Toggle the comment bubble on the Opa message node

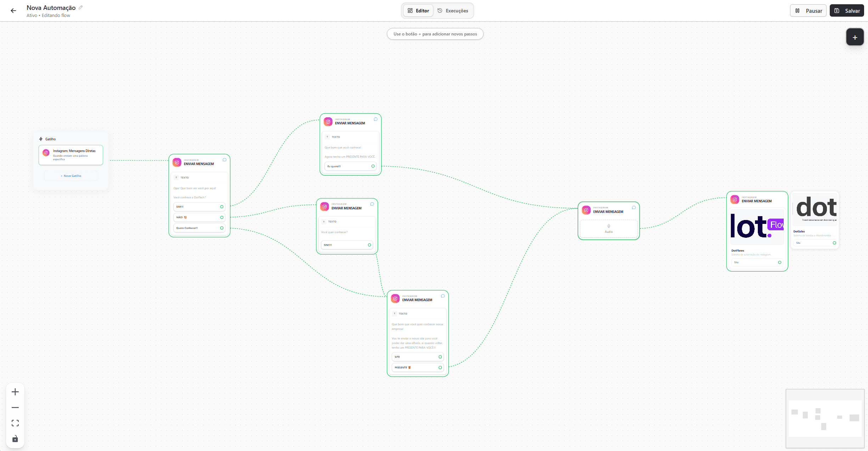click(x=224, y=160)
